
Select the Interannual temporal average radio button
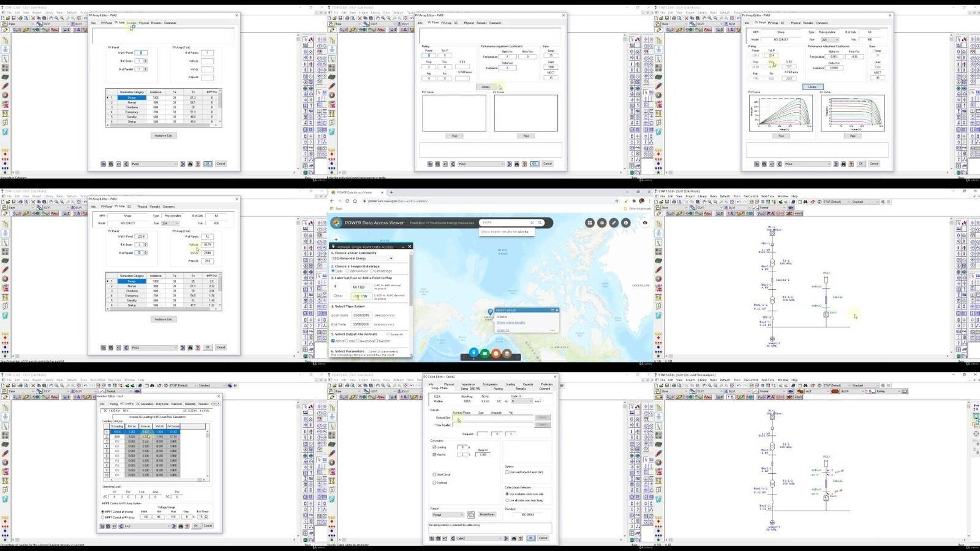tap(348, 271)
